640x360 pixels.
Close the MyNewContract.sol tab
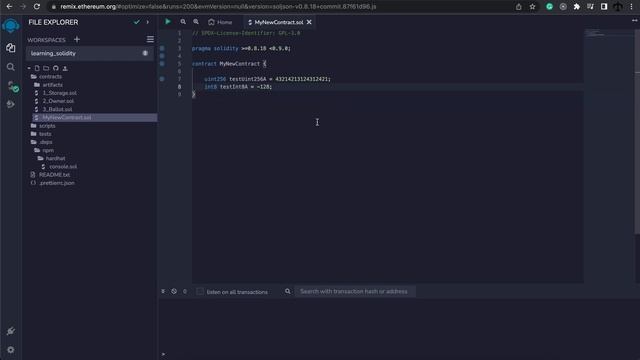pos(309,22)
